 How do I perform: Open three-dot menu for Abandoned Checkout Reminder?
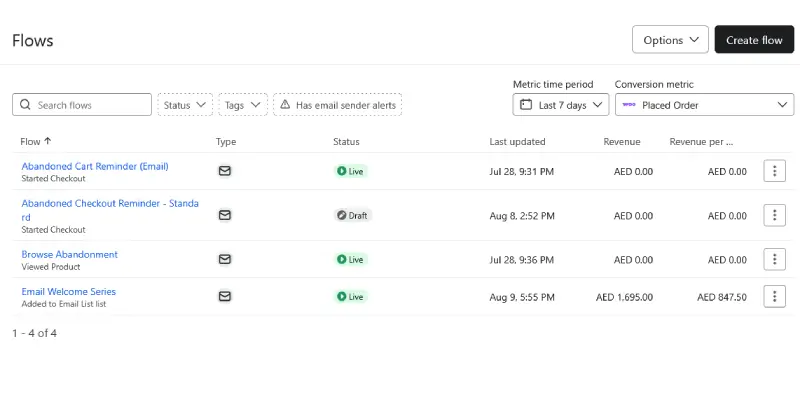(774, 215)
